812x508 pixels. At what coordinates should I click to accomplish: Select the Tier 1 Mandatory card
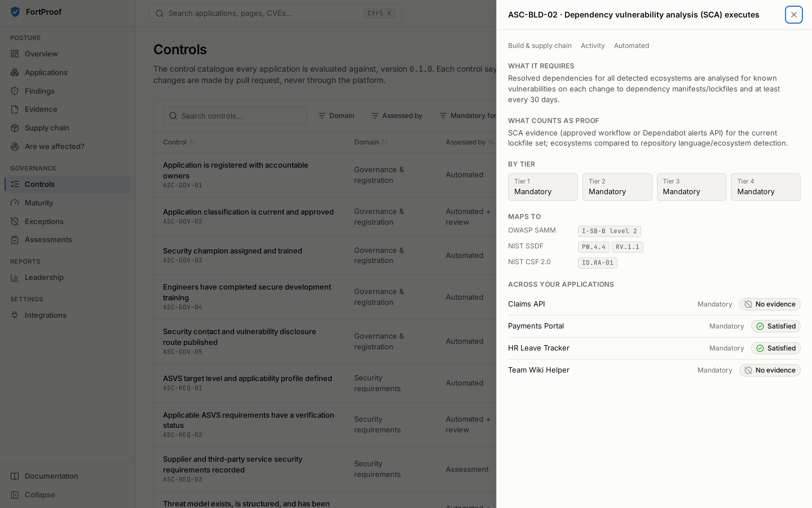click(542, 187)
